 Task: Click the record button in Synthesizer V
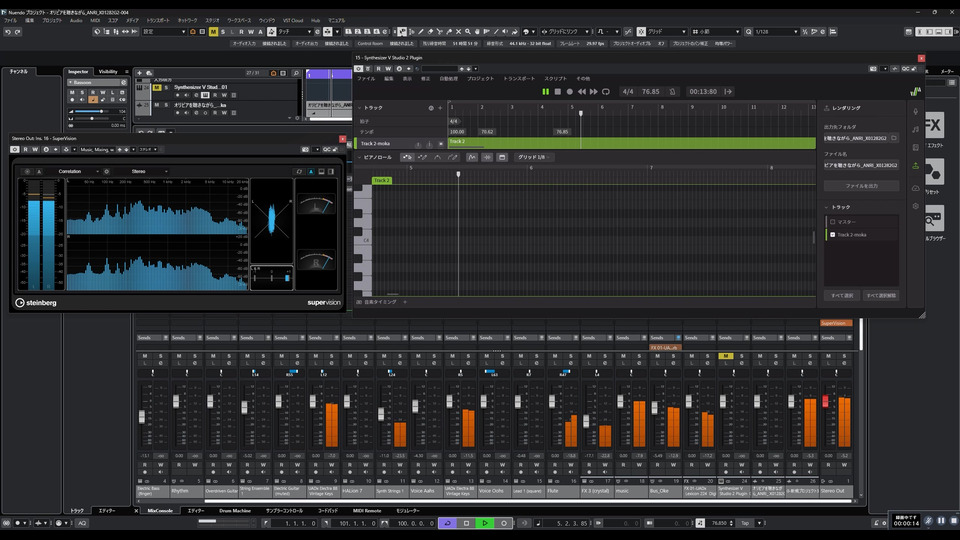point(569,91)
